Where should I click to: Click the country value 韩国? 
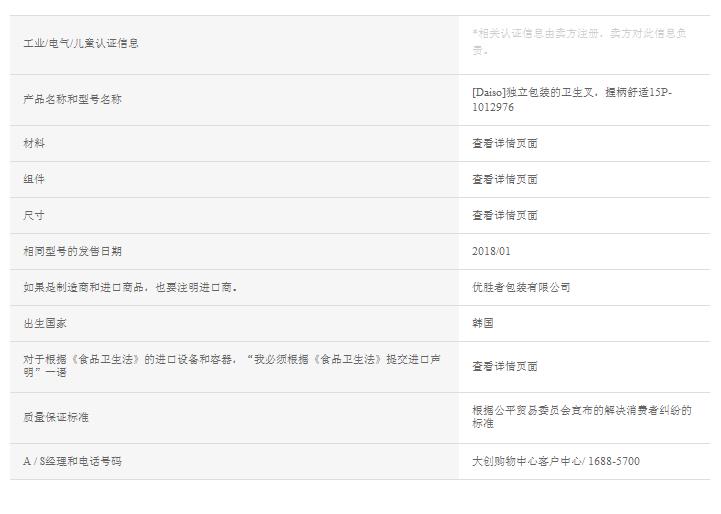483,323
